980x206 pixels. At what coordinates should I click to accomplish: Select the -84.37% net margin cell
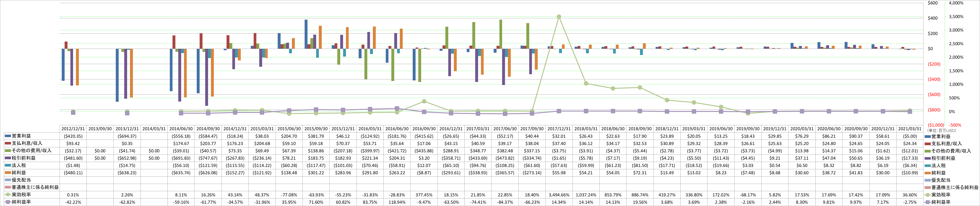[x=505, y=202]
